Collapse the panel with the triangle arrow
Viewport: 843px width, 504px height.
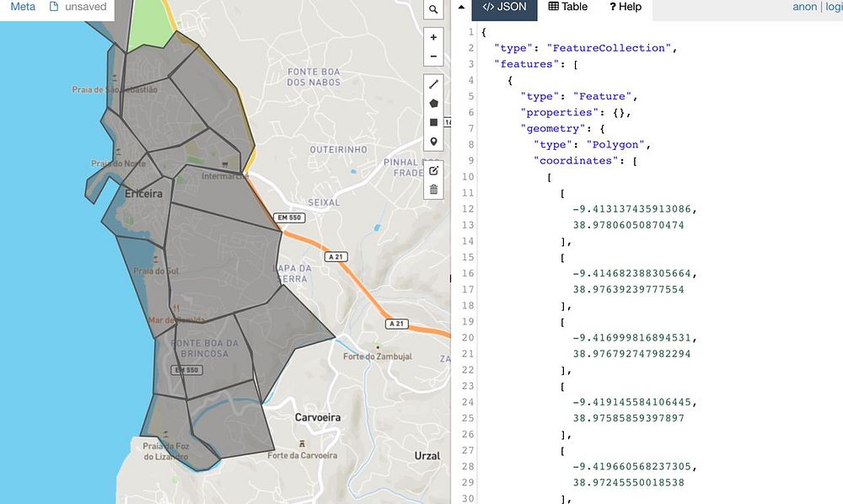tap(461, 7)
